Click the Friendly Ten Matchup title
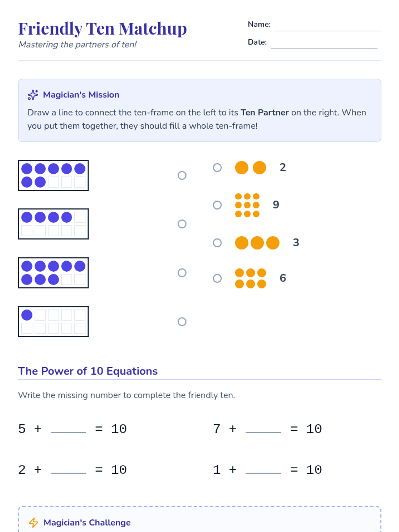 point(102,29)
